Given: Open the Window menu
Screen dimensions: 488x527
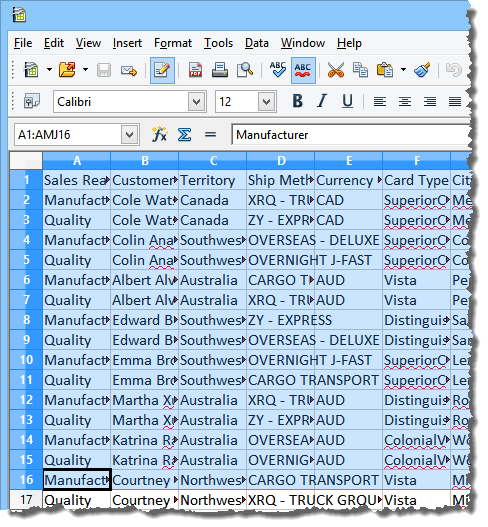Looking at the screenshot, I should (x=303, y=43).
